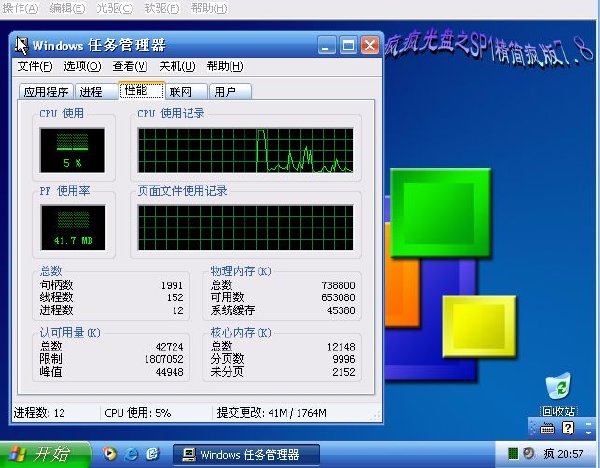Click the 线程数 value 152

pos(175,298)
